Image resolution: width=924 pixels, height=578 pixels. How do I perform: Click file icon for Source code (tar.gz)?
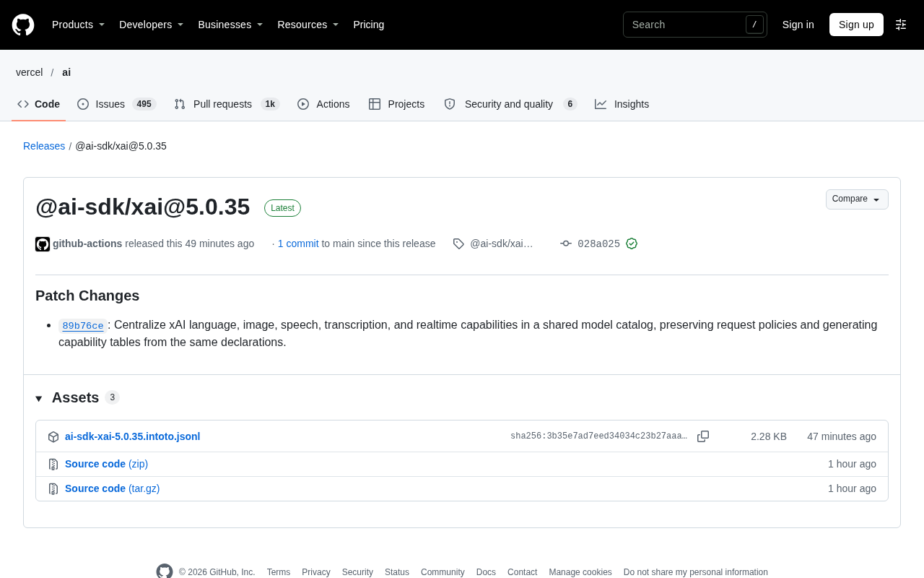click(x=53, y=489)
